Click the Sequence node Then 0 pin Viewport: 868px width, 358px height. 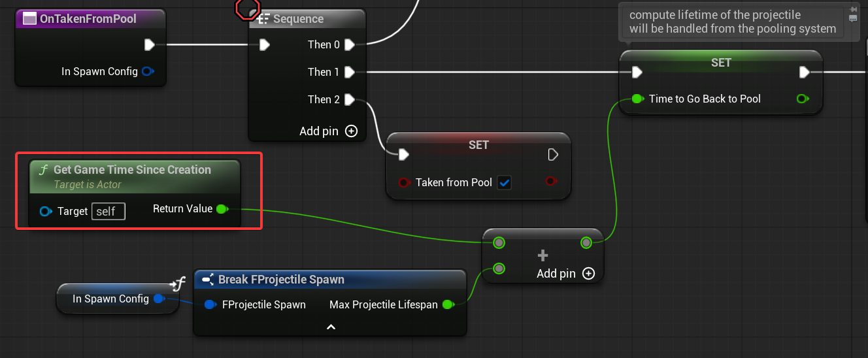[349, 44]
